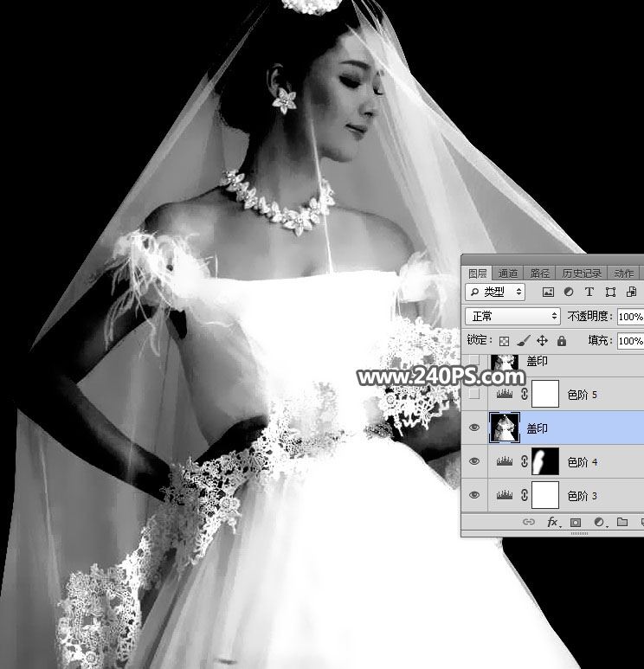
Task: Lock layer position move icon
Action: 543,341
